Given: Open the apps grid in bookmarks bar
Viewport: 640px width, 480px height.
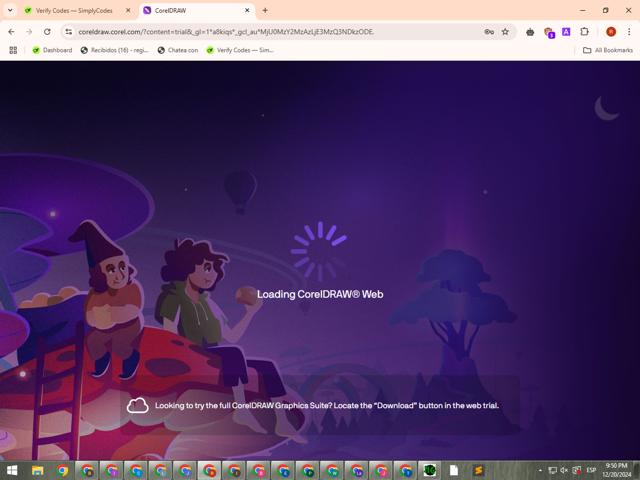Looking at the screenshot, I should (13, 50).
